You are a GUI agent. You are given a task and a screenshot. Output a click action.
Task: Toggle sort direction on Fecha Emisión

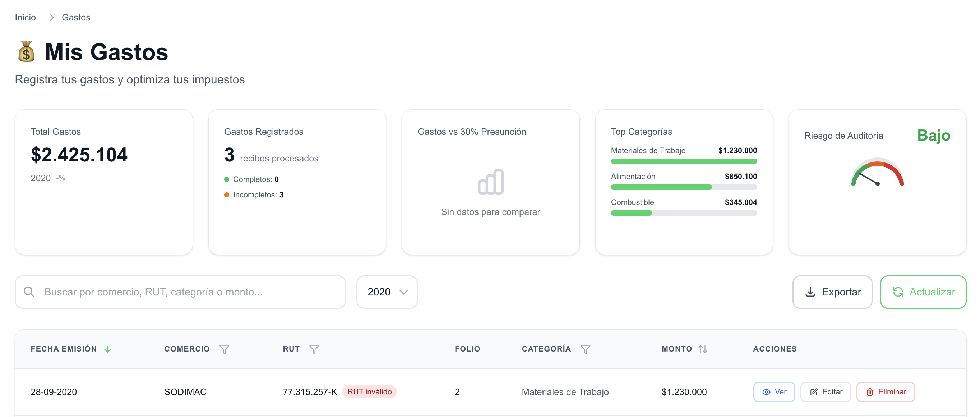tap(107, 349)
